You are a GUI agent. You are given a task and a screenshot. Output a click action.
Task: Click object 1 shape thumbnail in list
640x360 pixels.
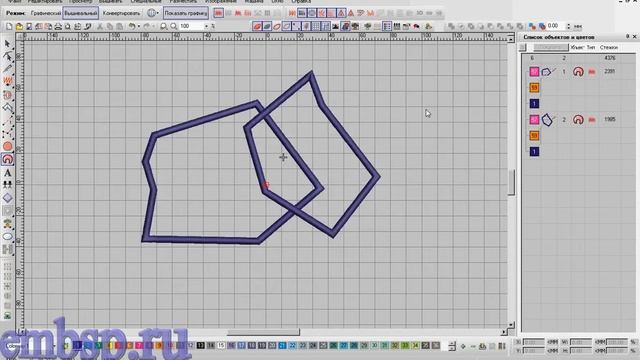pyautogui.click(x=547, y=72)
